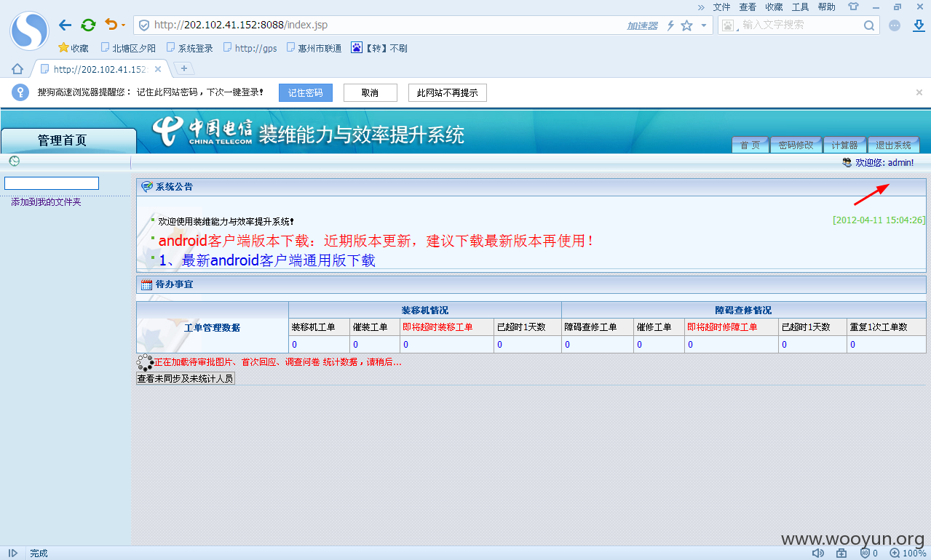Open the search engine paw selector
The width and height of the screenshot is (931, 560).
729,25
